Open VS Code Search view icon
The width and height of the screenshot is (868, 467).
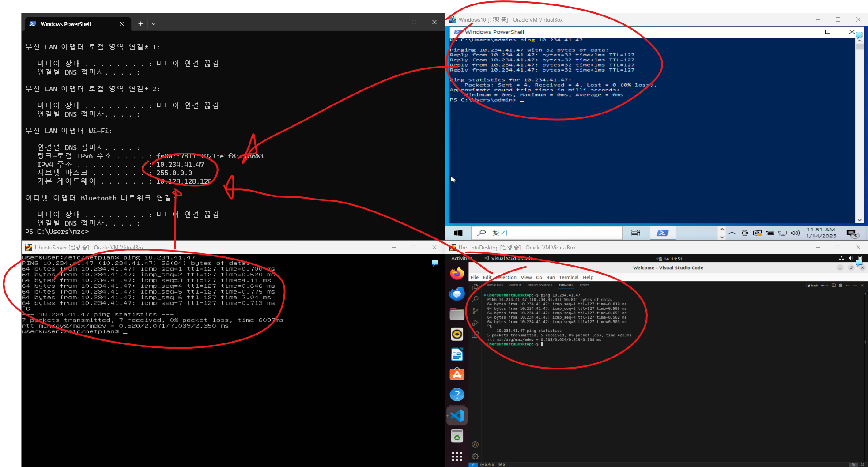click(x=475, y=299)
